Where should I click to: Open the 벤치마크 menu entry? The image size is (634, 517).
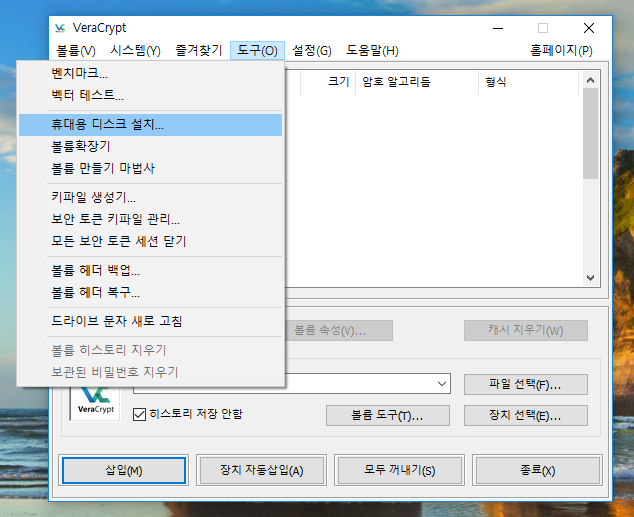pos(80,73)
